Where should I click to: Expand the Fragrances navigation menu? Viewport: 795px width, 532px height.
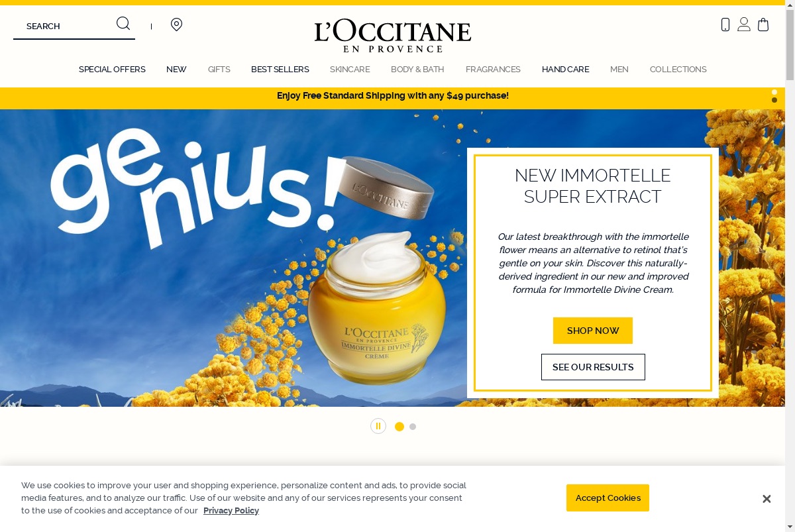[x=493, y=69]
